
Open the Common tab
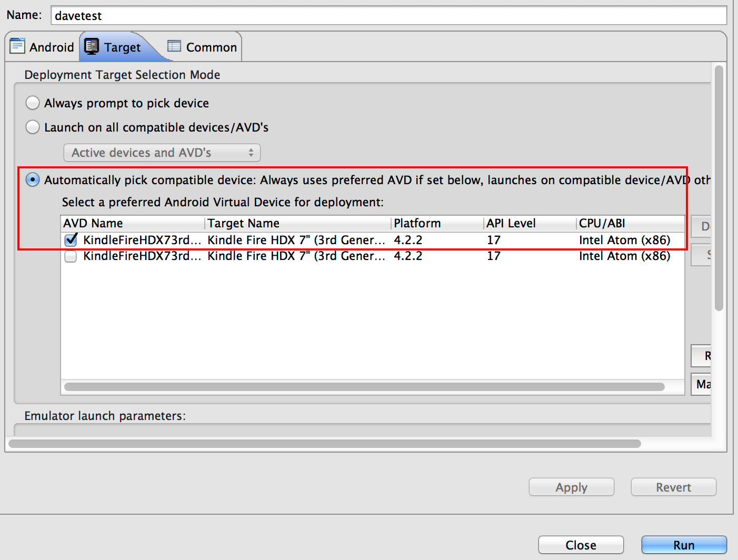[x=202, y=47]
